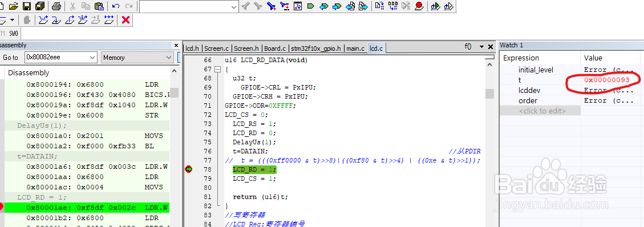Screen dimensions: 644x227
Task: Switch to the main.c tab
Action: [355, 48]
